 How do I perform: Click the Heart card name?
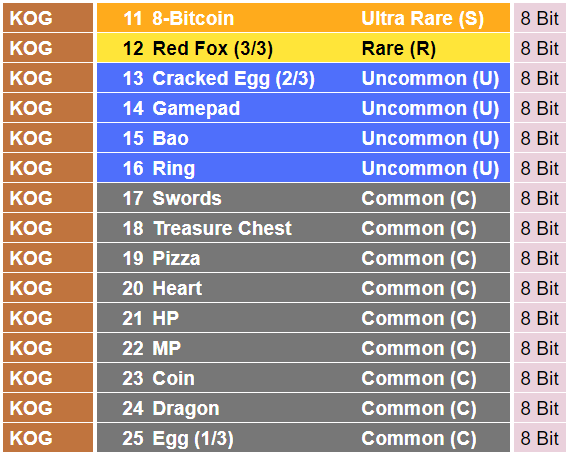pos(177,288)
